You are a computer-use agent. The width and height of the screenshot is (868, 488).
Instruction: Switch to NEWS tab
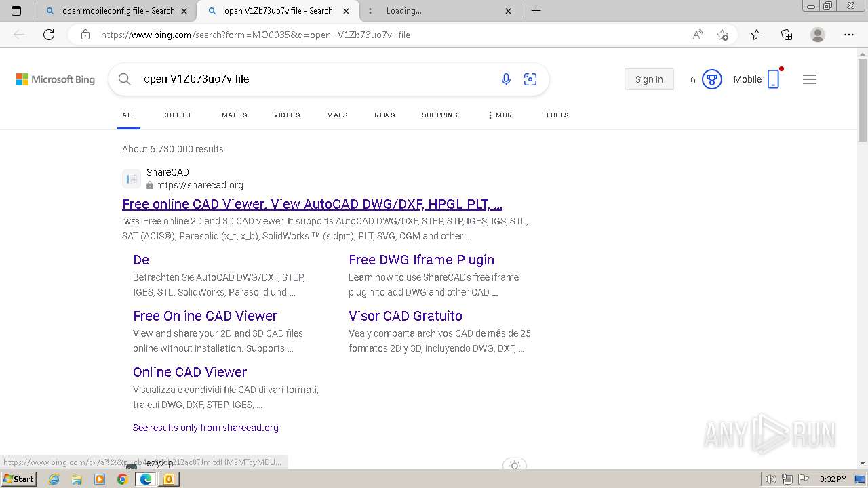coord(384,115)
